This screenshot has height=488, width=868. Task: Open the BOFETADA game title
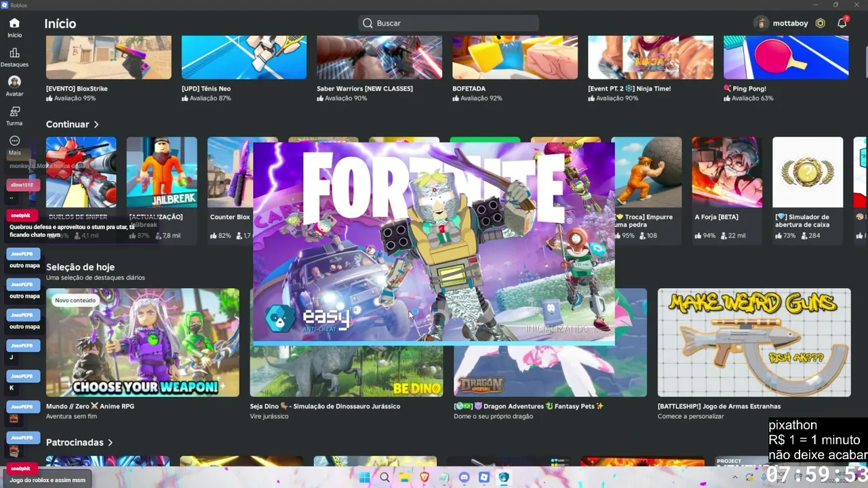pos(469,89)
